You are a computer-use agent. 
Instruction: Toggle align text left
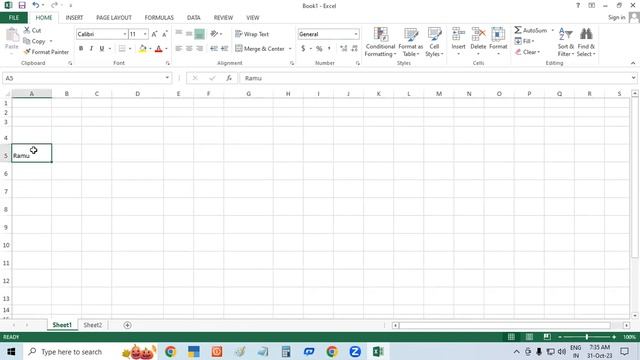click(179, 49)
